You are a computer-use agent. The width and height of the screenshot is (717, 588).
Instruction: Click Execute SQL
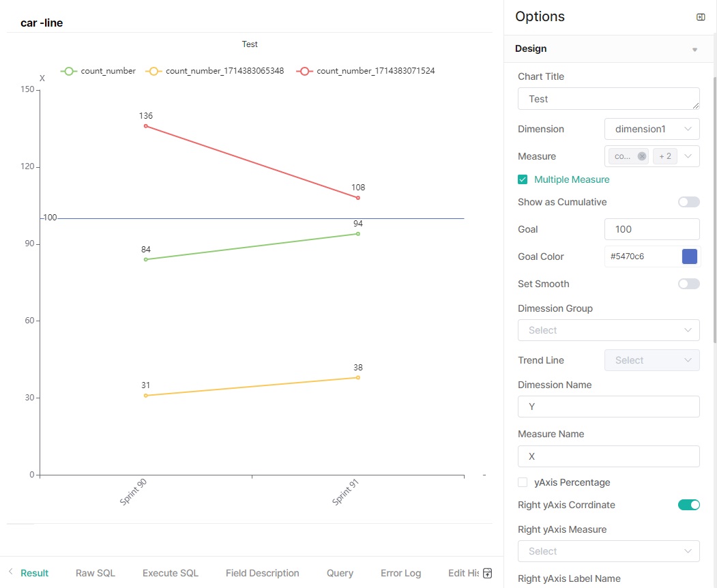click(x=170, y=573)
